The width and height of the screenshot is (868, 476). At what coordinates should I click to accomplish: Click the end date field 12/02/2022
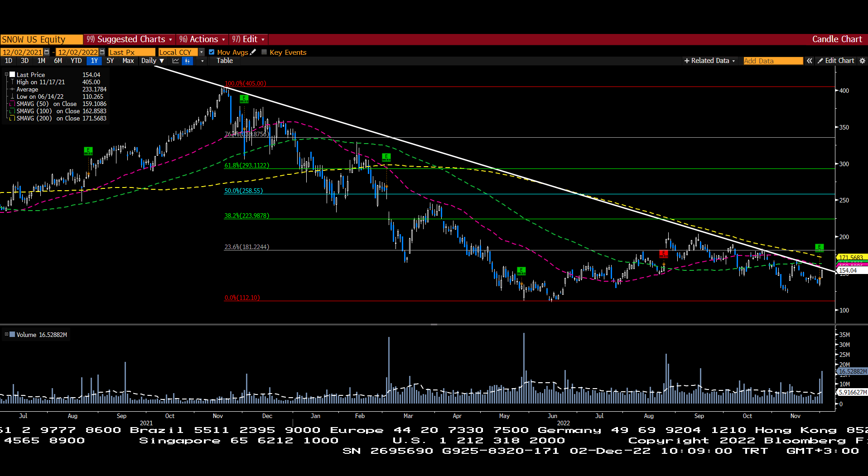(77, 52)
